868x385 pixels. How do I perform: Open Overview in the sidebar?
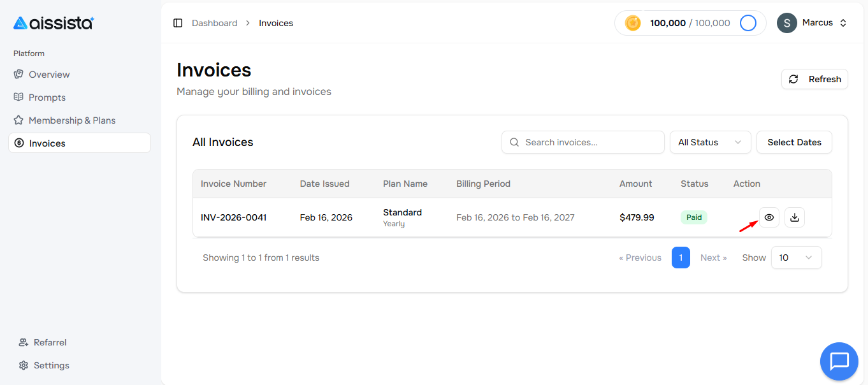pyautogui.click(x=49, y=75)
